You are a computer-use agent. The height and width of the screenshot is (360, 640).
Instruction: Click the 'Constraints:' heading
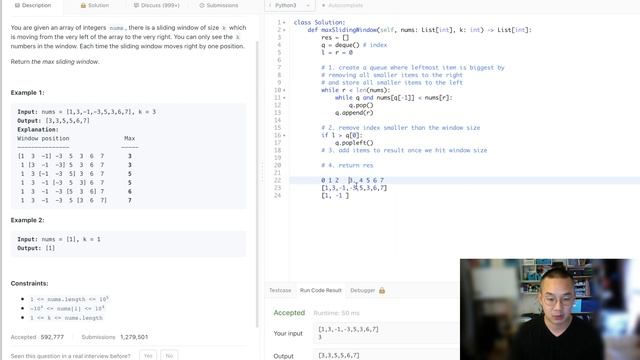(x=29, y=283)
